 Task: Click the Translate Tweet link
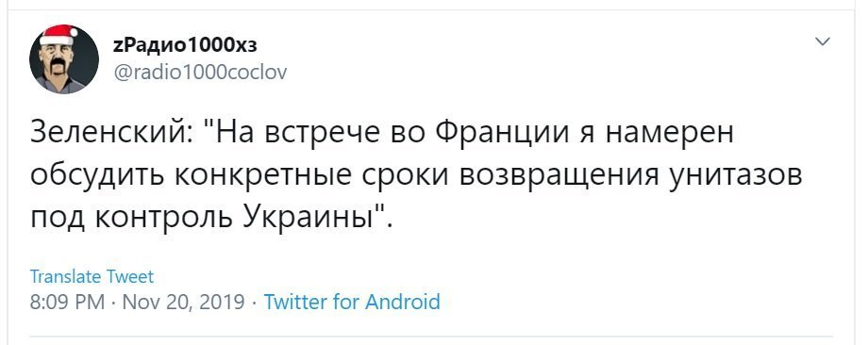pyautogui.click(x=92, y=276)
